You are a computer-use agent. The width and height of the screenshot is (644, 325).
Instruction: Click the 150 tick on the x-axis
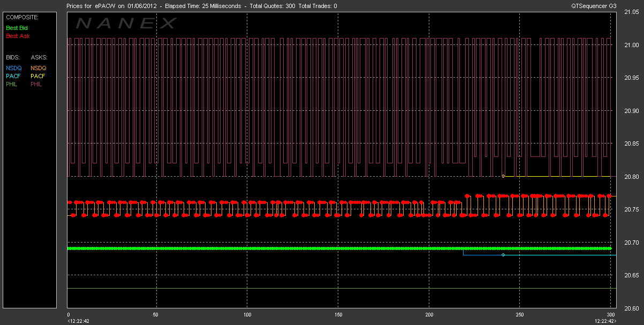[338, 314]
